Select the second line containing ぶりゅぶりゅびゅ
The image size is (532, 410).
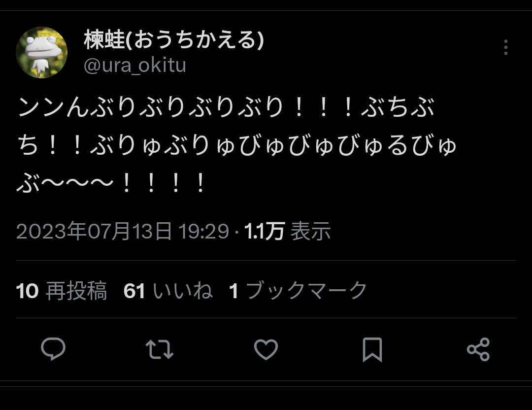click(237, 145)
